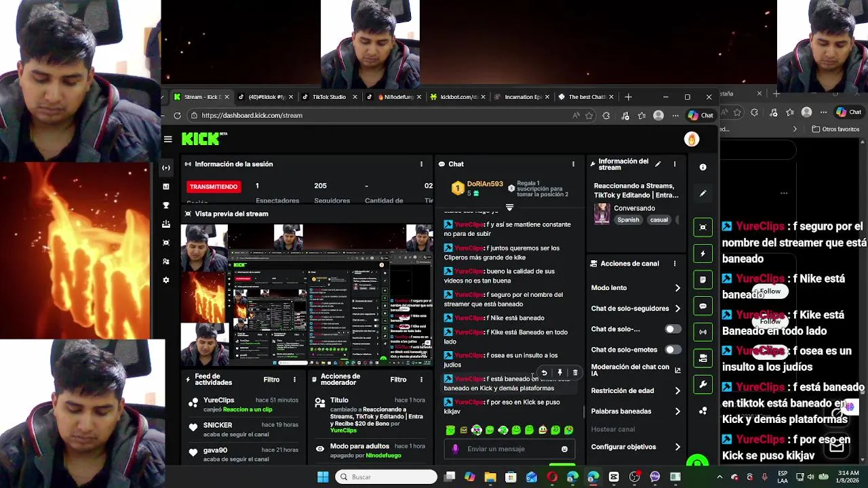This screenshot has width=868, height=488.
Task: Toggle the camera widget icon in right bar
Action: (703, 359)
